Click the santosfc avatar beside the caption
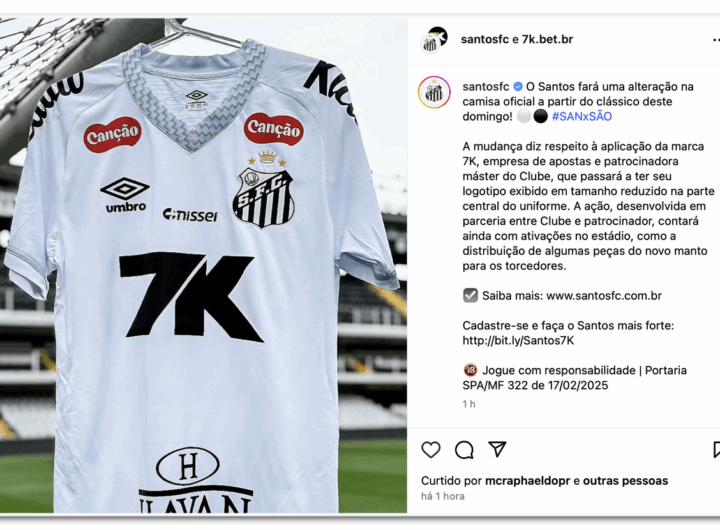Image resolution: width=720 pixels, height=530 pixels. (434, 92)
